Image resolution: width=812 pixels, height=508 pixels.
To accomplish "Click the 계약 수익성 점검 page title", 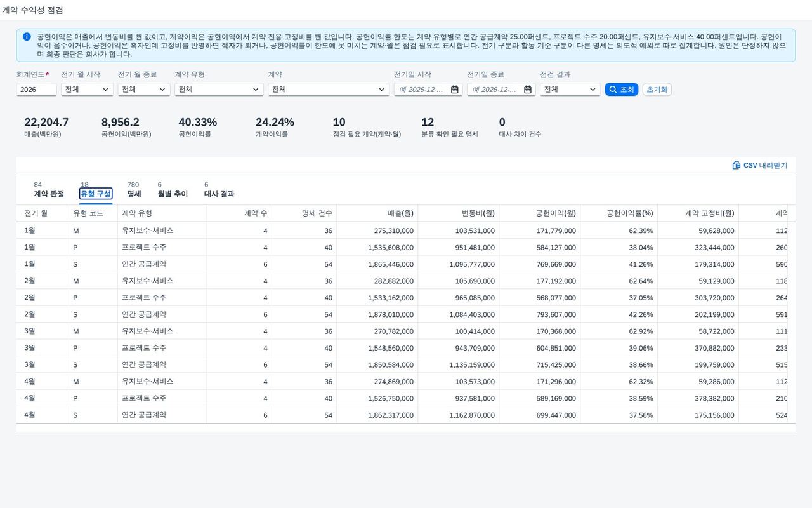I will click(x=32, y=10).
